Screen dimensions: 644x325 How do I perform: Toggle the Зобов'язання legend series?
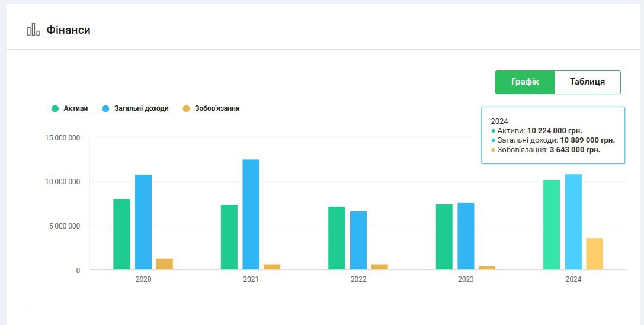(x=217, y=108)
